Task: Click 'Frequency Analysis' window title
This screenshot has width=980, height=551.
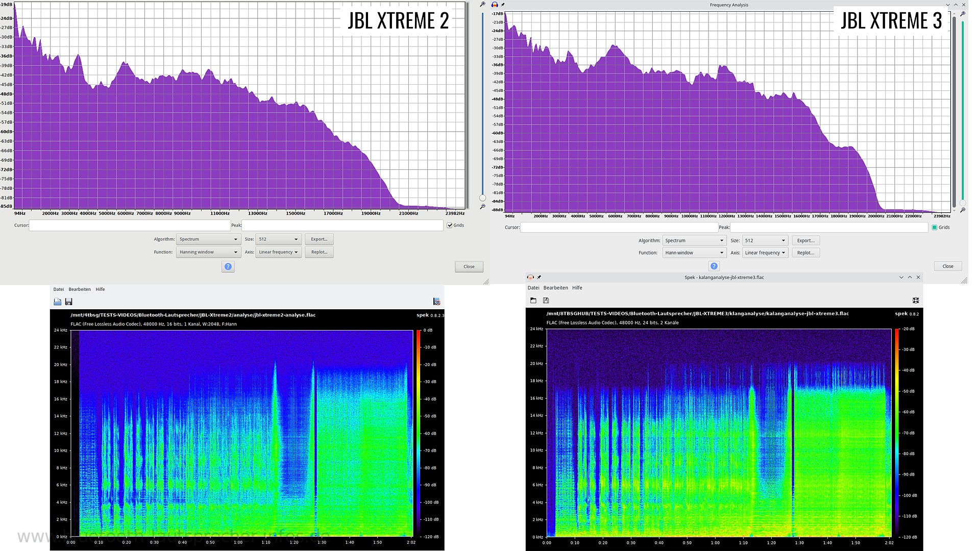Action: (x=729, y=5)
